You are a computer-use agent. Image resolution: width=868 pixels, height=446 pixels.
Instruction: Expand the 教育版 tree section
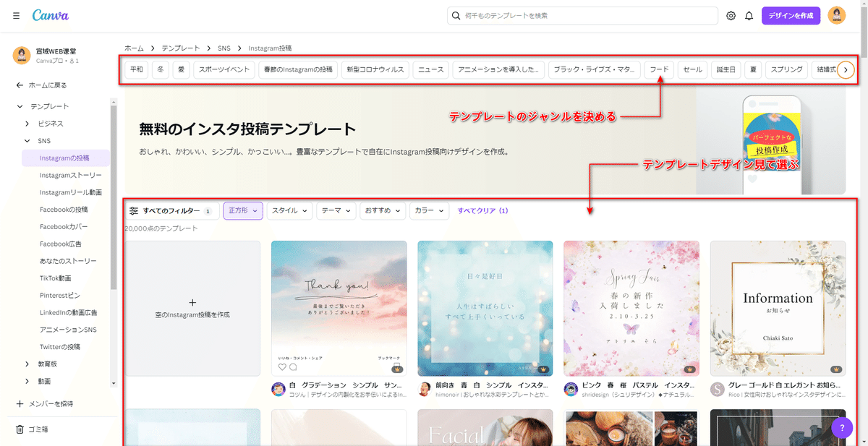point(27,364)
